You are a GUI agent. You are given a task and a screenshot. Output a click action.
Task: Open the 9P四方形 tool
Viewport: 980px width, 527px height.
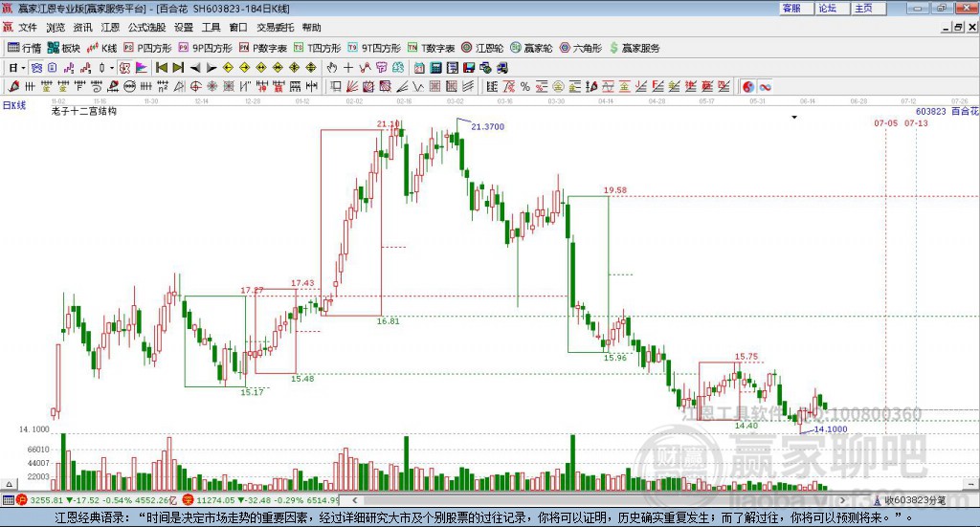pos(205,48)
